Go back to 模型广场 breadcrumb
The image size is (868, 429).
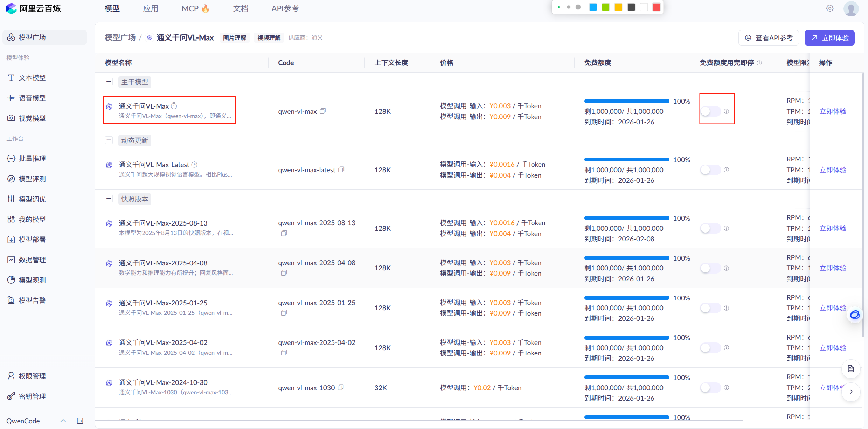tap(120, 37)
